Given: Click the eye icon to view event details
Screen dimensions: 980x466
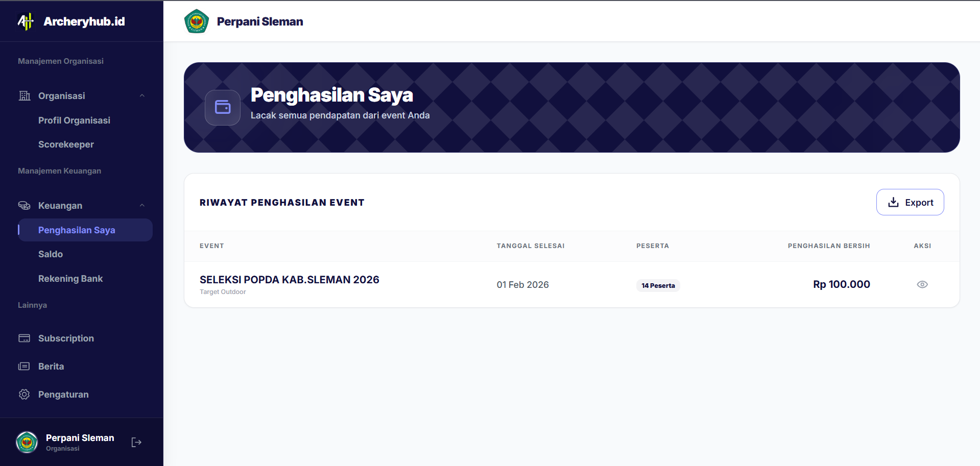Looking at the screenshot, I should click(x=922, y=284).
